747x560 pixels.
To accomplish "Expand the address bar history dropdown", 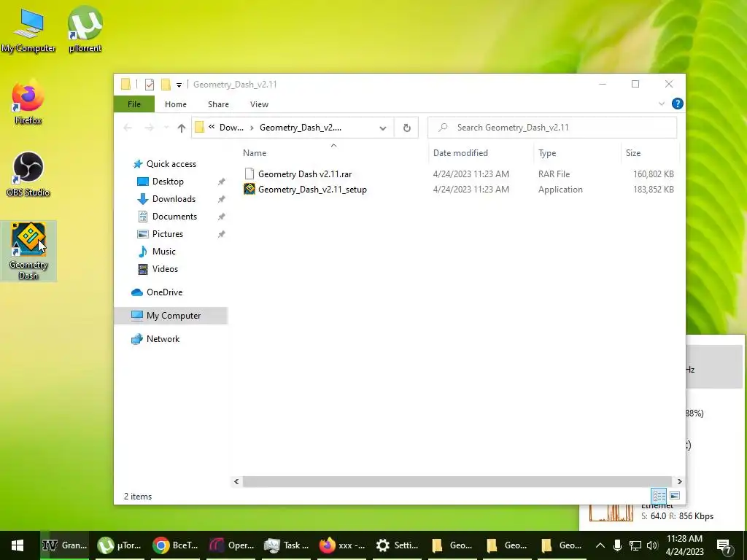I will (382, 128).
